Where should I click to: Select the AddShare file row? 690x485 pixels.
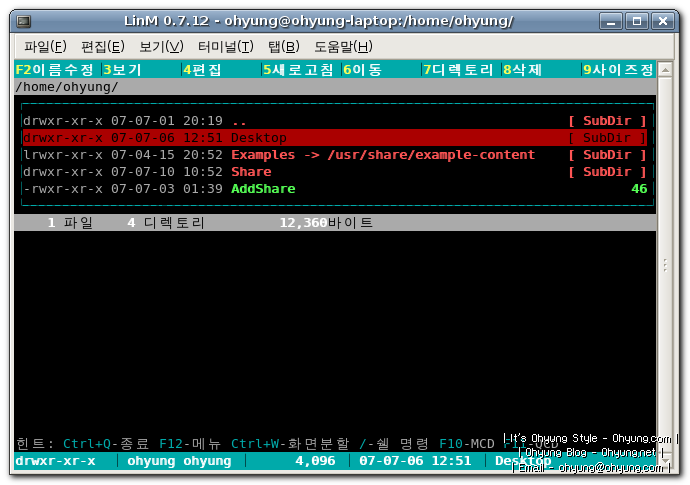click(337, 189)
